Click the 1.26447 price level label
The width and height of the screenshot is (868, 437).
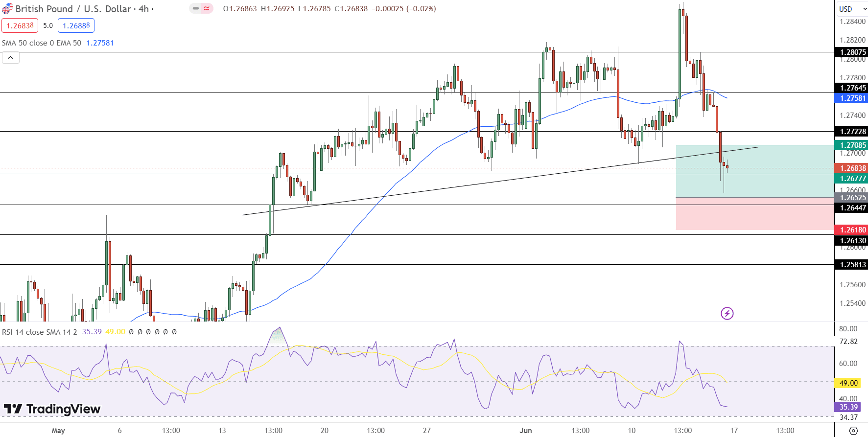(x=851, y=208)
